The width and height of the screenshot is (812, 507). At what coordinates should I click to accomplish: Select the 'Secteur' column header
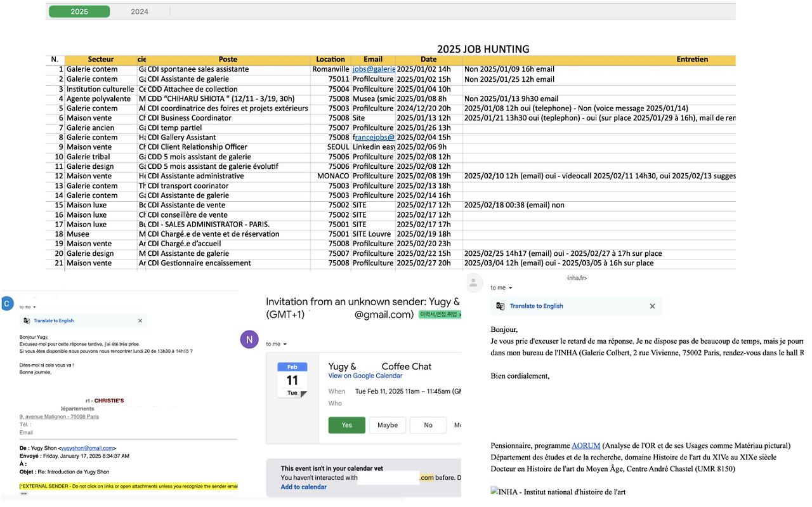pos(101,60)
